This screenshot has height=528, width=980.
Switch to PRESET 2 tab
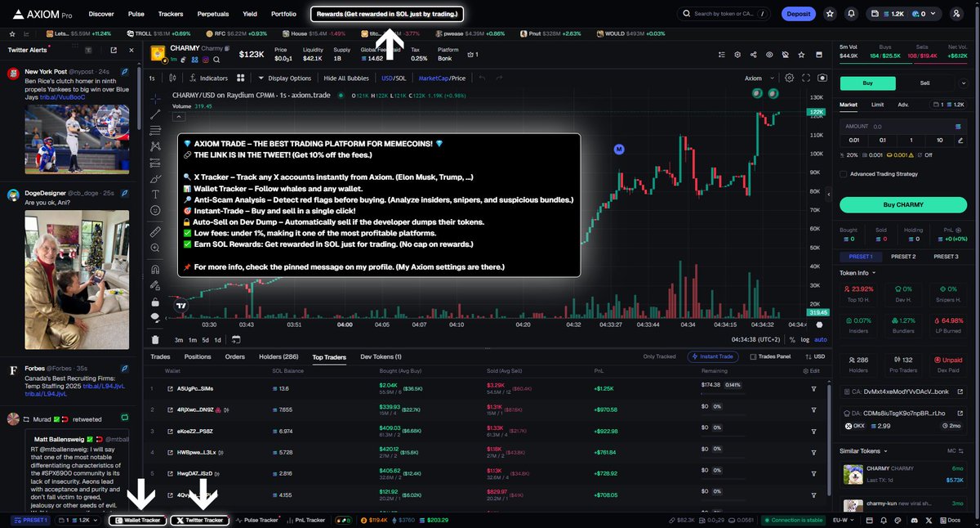tap(902, 257)
